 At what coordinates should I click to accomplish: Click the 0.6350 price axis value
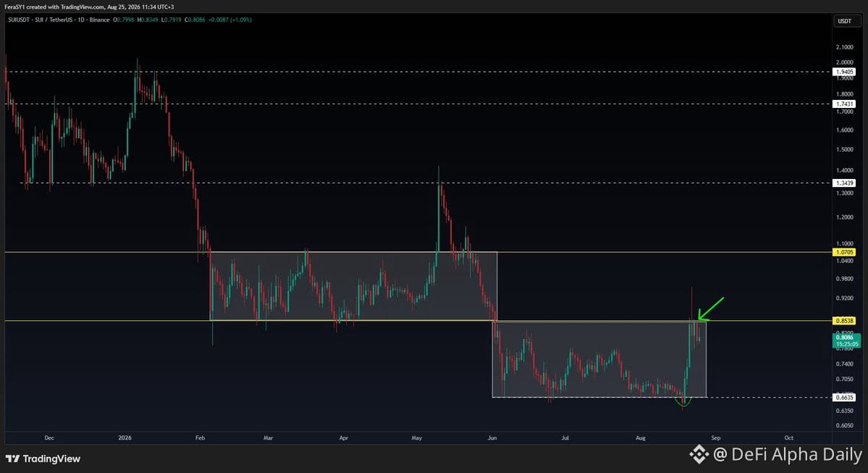point(845,411)
